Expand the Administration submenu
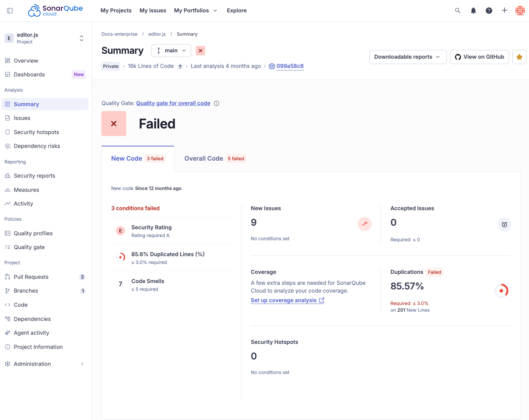 pos(45,364)
